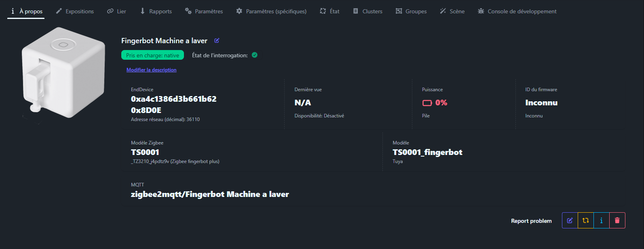This screenshot has width=644, height=249.
Task: Switch to the Lier tab
Action: (116, 11)
